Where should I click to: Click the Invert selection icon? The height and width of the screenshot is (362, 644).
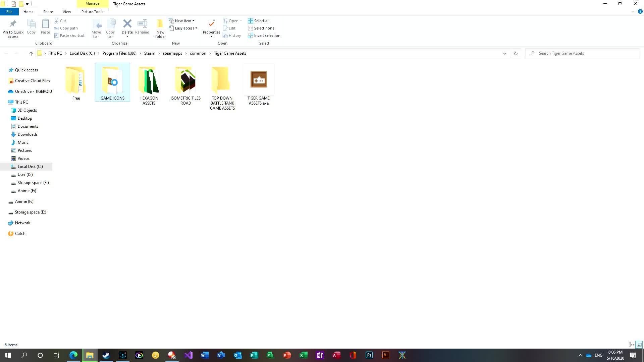251,36
